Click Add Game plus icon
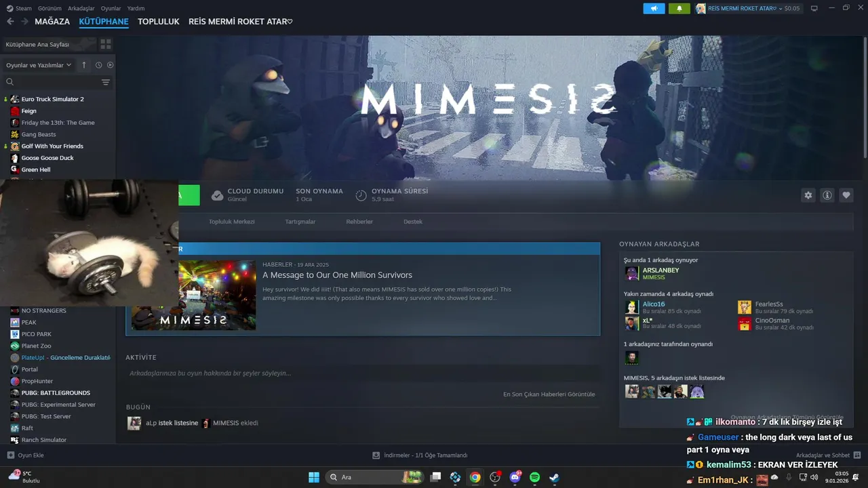The height and width of the screenshot is (488, 868). click(x=10, y=455)
